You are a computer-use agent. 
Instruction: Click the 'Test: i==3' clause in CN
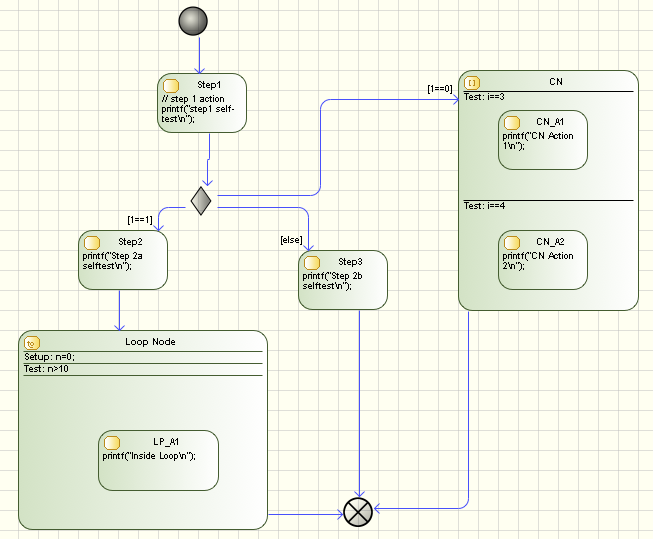483,97
